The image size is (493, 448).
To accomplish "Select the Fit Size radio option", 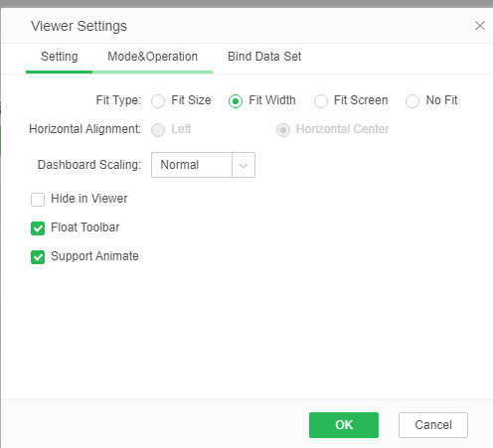I will click(x=158, y=101).
